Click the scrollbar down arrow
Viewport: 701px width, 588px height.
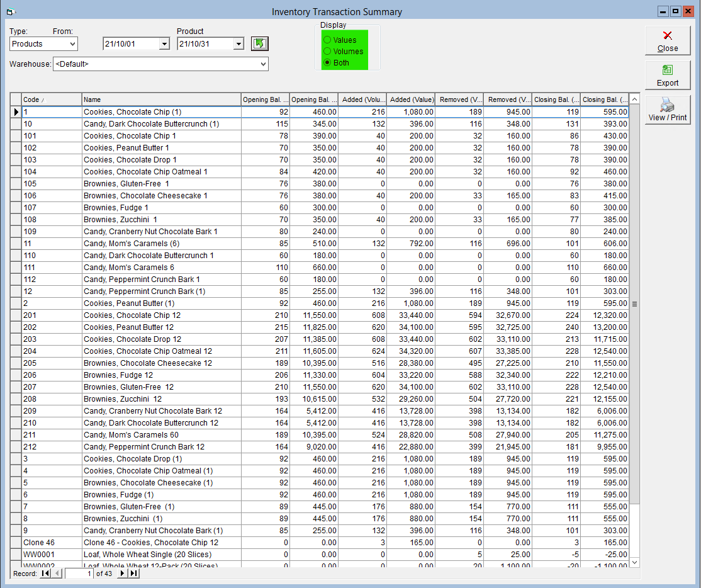point(634,562)
